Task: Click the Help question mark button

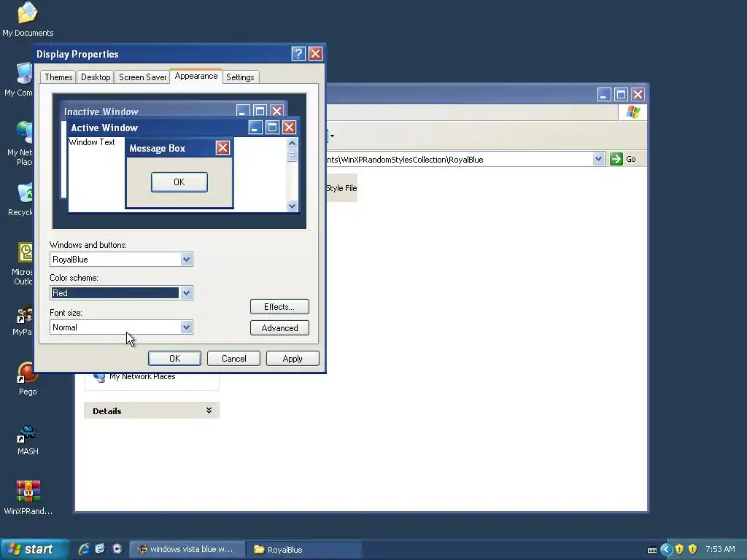Action: point(298,54)
